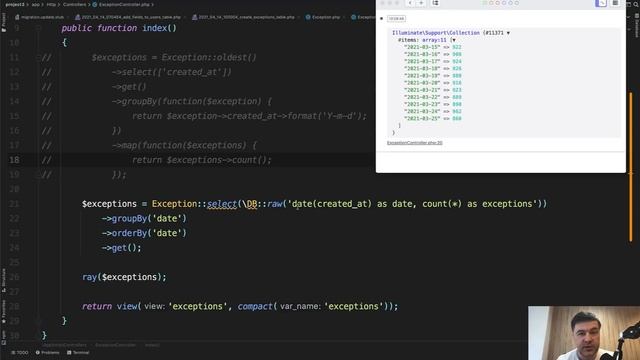Select the orange color filter circle in Ray
Viewport: 640px width, 360px height.
(491, 3)
